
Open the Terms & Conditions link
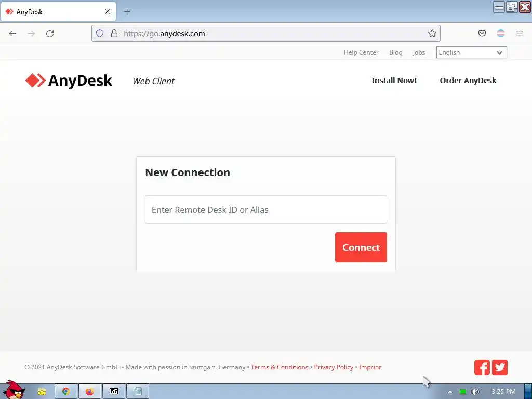[280, 367]
